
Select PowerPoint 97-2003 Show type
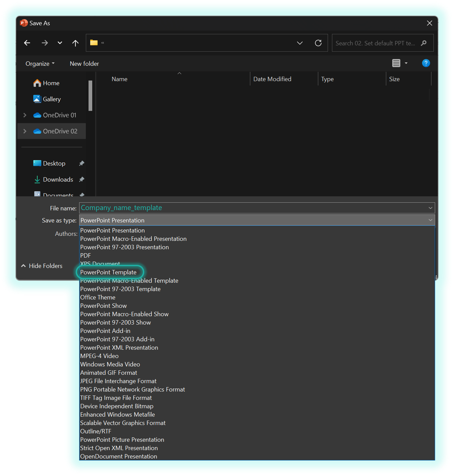coord(257,323)
